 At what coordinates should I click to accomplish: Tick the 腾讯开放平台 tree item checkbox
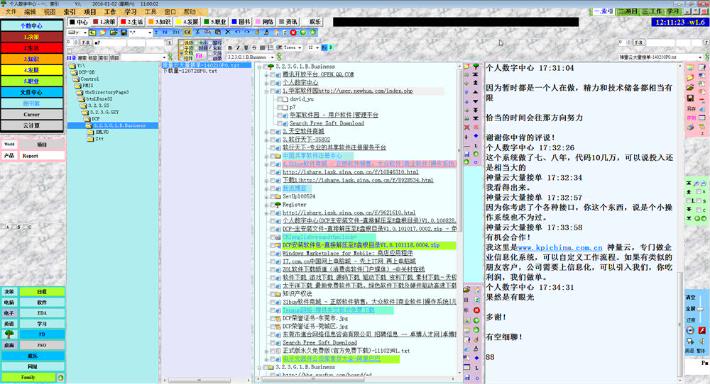pos(273,75)
